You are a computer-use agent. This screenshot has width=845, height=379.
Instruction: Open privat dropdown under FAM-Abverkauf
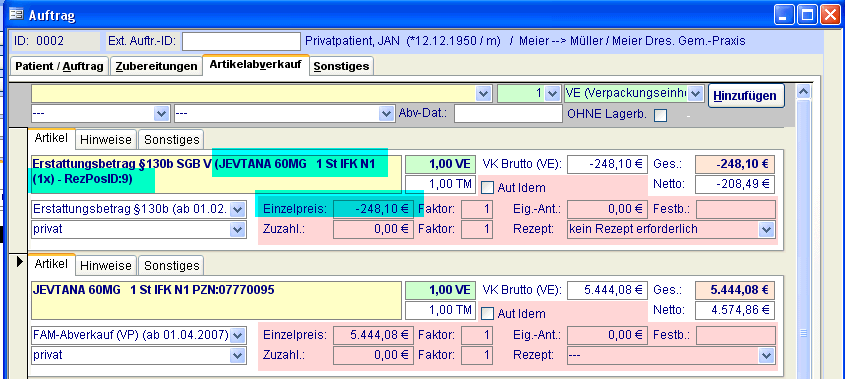238,355
